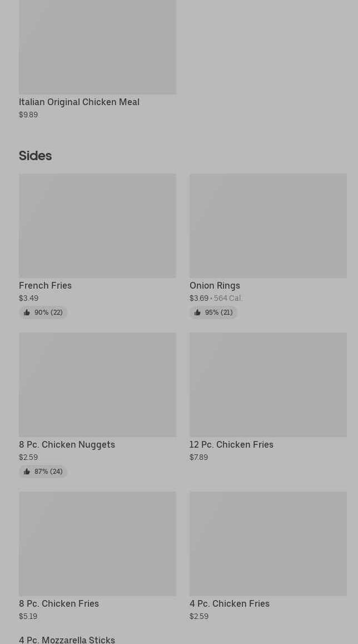This screenshot has width=358, height=644.
Task: Click the Italian Original Chicken Meal title
Action: click(79, 102)
